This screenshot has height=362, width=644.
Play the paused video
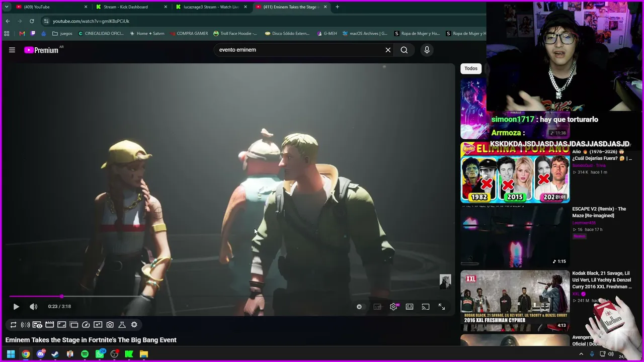[16, 306]
